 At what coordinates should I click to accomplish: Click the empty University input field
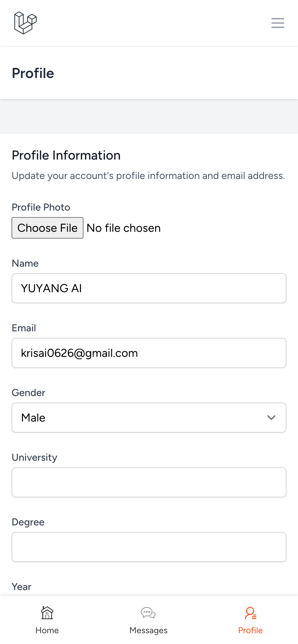click(149, 482)
